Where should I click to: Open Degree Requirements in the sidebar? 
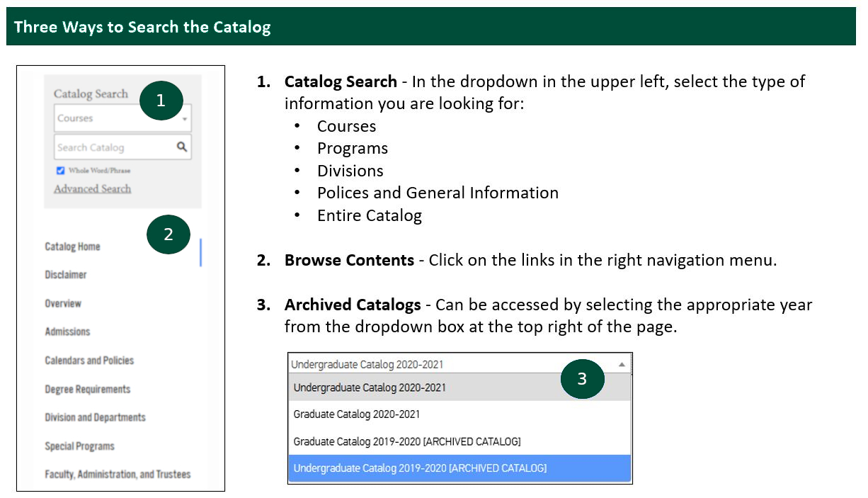[x=88, y=389]
